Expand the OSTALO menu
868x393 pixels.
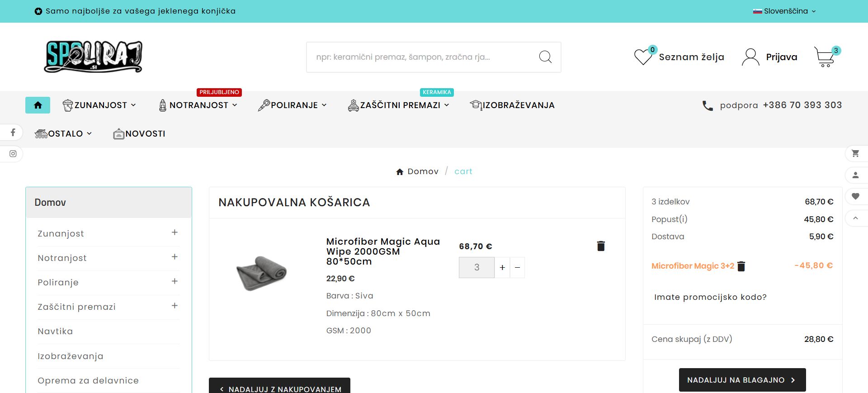coord(63,134)
